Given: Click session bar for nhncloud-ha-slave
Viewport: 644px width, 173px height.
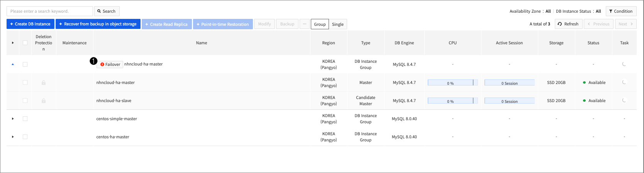Looking at the screenshot, I should 510,101.
